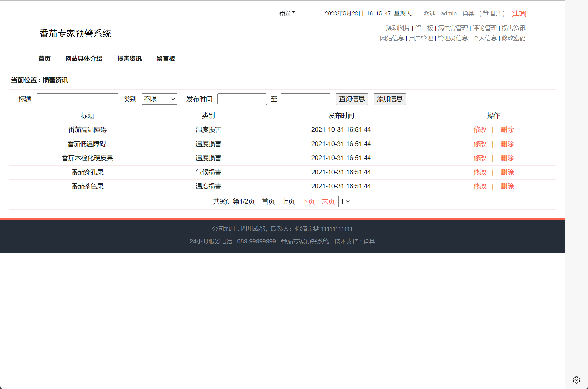This screenshot has width=588, height=389.
Task: Open the 首页 navigation tab
Action: point(45,59)
